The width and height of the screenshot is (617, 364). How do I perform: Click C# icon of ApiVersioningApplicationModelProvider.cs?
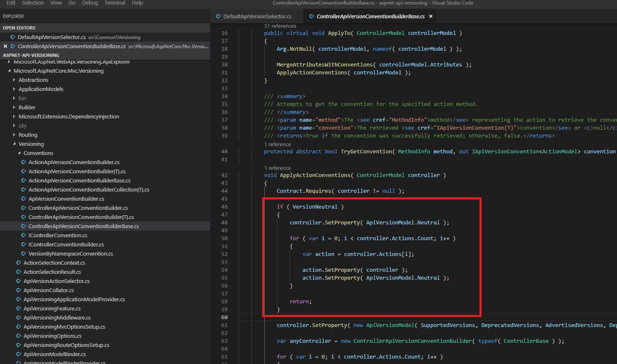(x=19, y=299)
